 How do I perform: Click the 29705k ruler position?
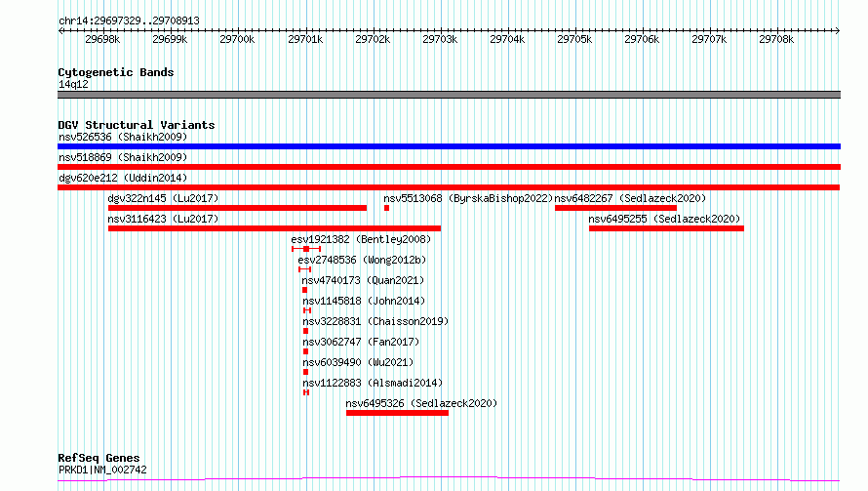574,39
